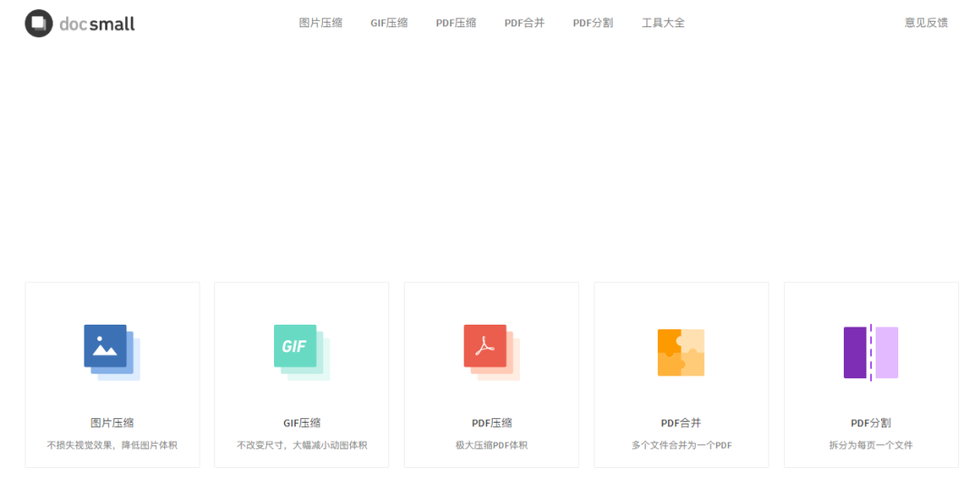Open 图片压缩 in the top navigation

[x=320, y=23]
